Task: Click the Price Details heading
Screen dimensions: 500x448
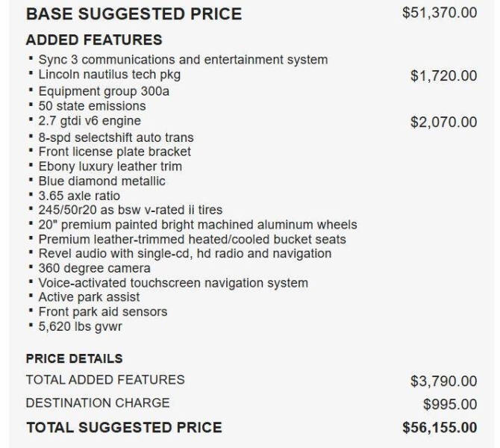Action: tap(75, 358)
